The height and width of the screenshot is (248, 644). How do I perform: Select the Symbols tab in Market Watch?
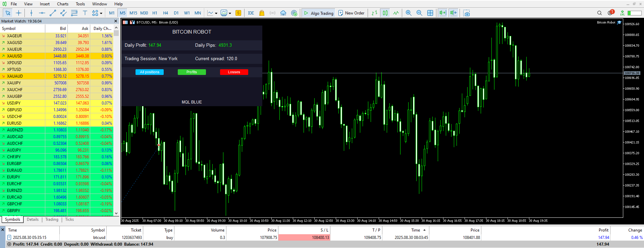[12, 219]
